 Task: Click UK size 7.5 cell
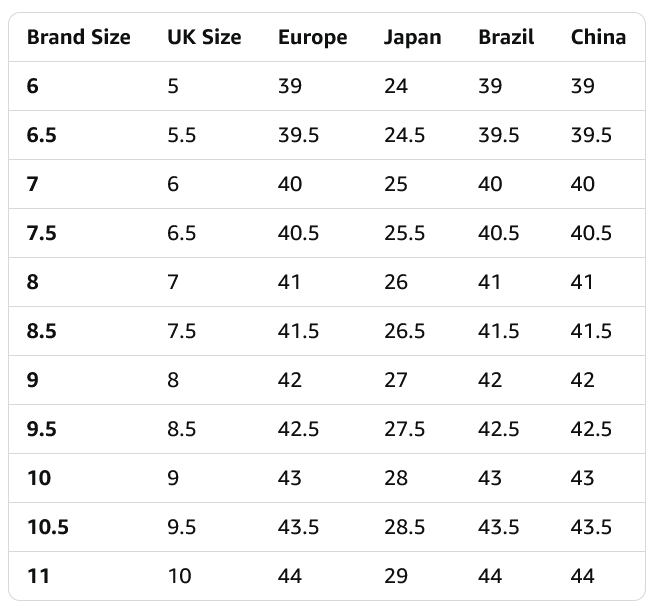[x=181, y=331]
